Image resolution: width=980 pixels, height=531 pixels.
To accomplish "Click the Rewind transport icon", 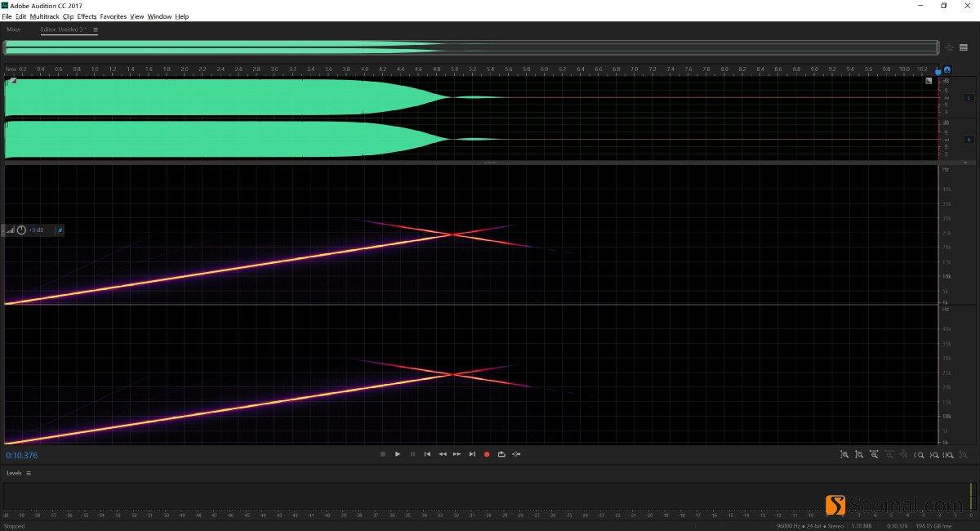I will (442, 454).
